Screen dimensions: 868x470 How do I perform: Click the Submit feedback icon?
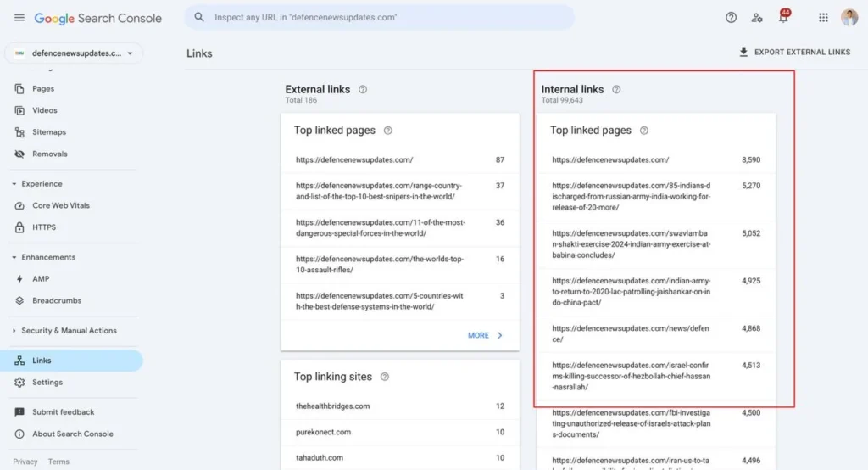click(x=19, y=411)
